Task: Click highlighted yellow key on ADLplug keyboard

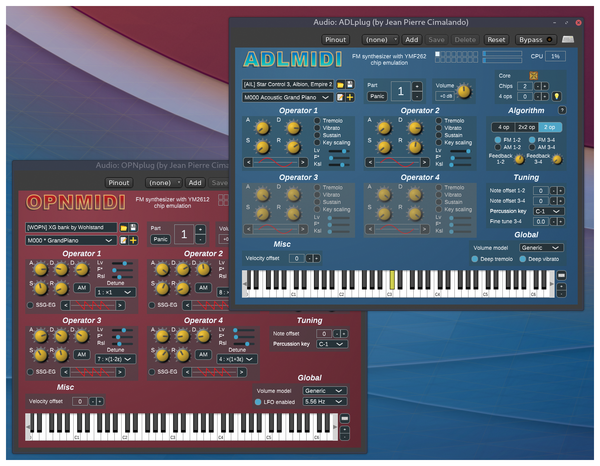Action: tap(392, 280)
